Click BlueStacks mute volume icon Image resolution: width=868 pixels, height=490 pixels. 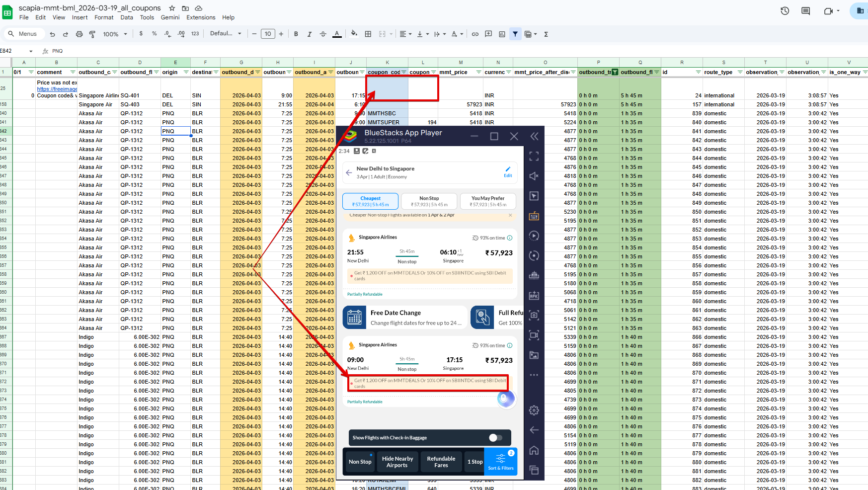click(x=534, y=176)
